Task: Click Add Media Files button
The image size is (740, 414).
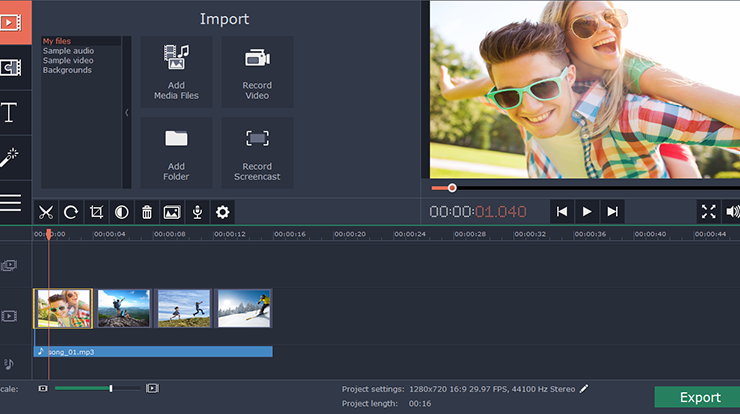Action: [x=176, y=72]
